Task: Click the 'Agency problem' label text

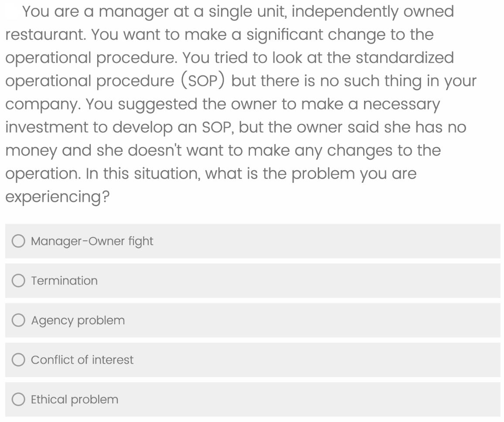Action: click(78, 320)
